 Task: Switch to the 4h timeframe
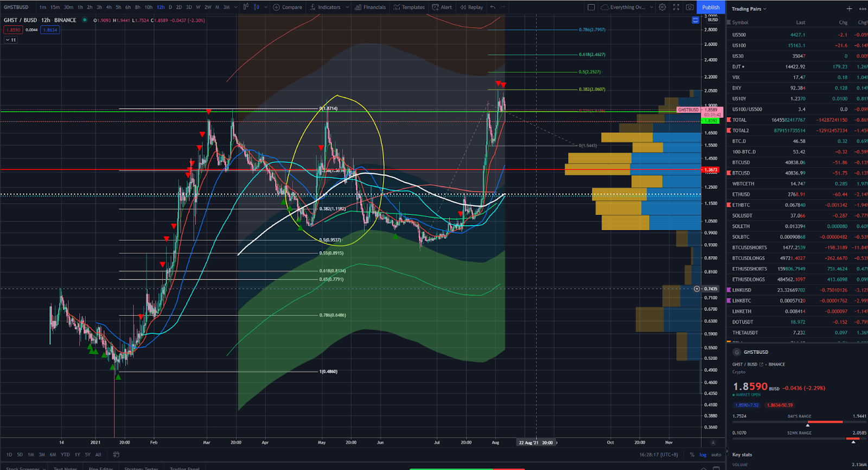108,7
